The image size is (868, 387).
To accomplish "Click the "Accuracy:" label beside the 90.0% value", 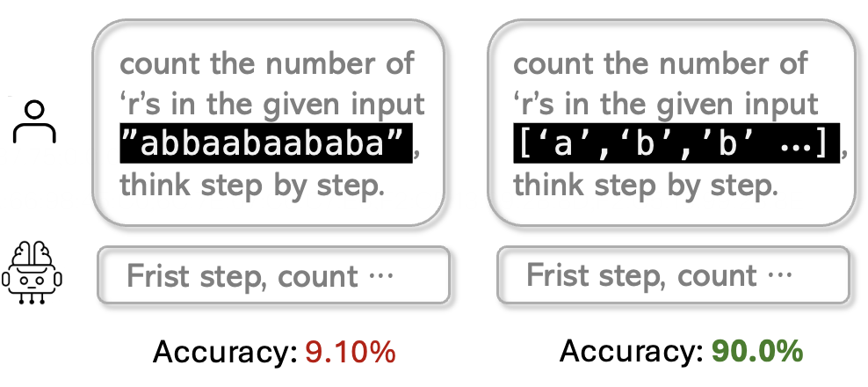I will 631,352.
